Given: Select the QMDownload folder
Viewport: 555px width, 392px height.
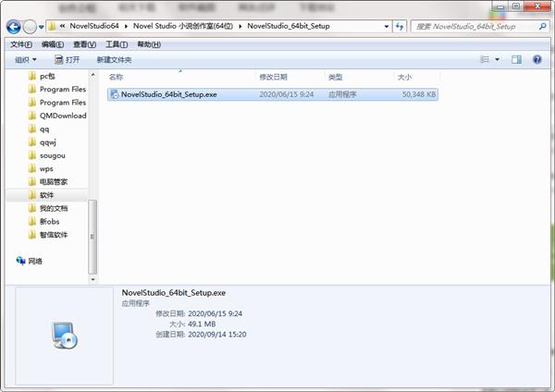Looking at the screenshot, I should click(x=63, y=116).
